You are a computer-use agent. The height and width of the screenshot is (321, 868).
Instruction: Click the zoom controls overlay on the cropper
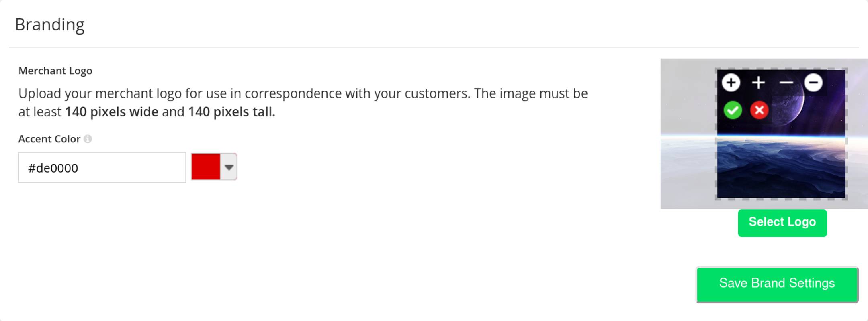click(x=772, y=83)
